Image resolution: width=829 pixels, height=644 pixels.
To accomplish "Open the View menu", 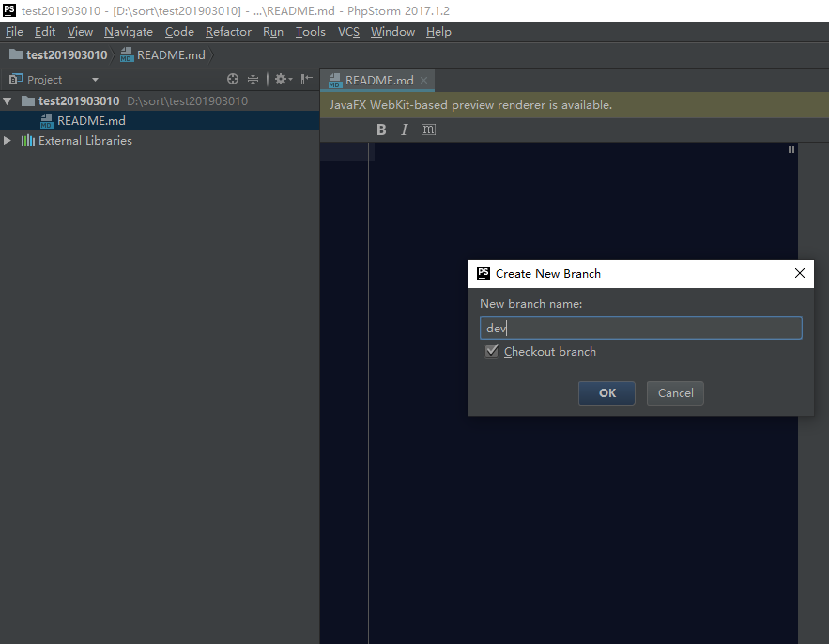I will 80,32.
